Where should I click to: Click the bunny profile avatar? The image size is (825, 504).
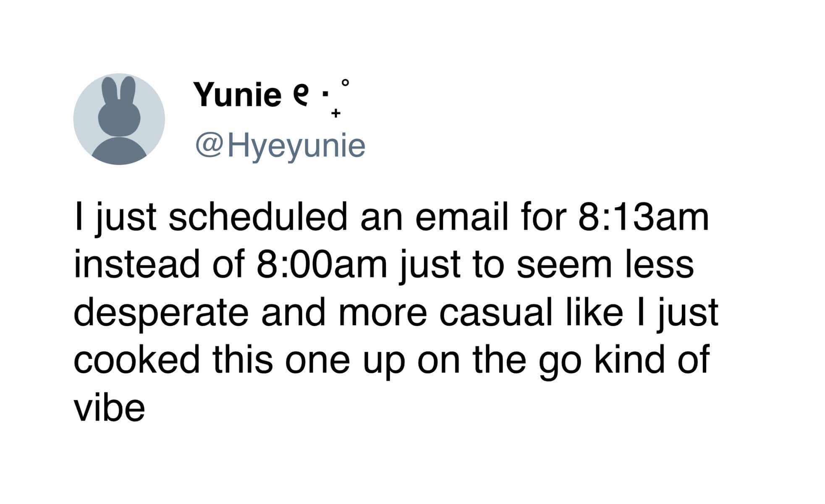pyautogui.click(x=119, y=119)
